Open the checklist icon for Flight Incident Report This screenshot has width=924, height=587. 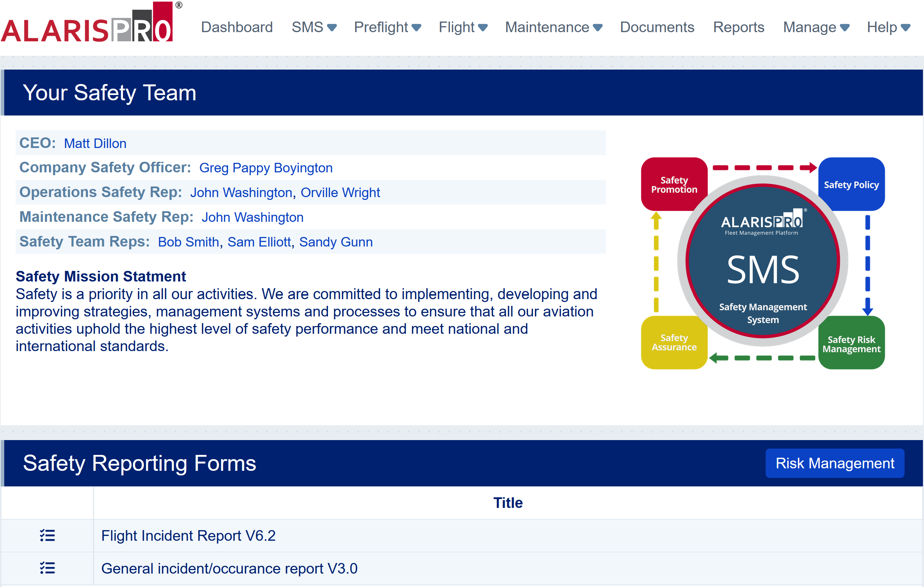click(x=47, y=535)
